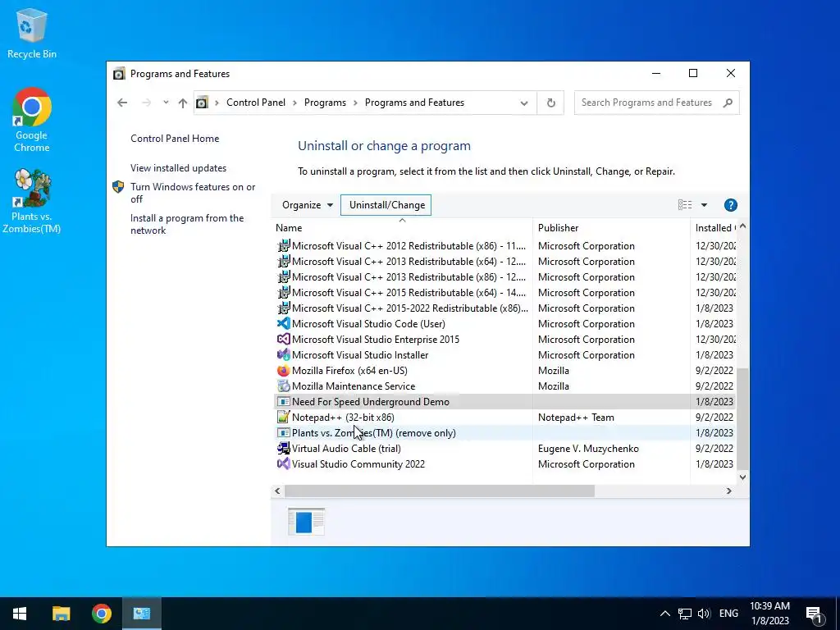Click the Eugene V. Muzychenko publisher cell
The height and width of the screenshot is (630, 840).
point(588,449)
